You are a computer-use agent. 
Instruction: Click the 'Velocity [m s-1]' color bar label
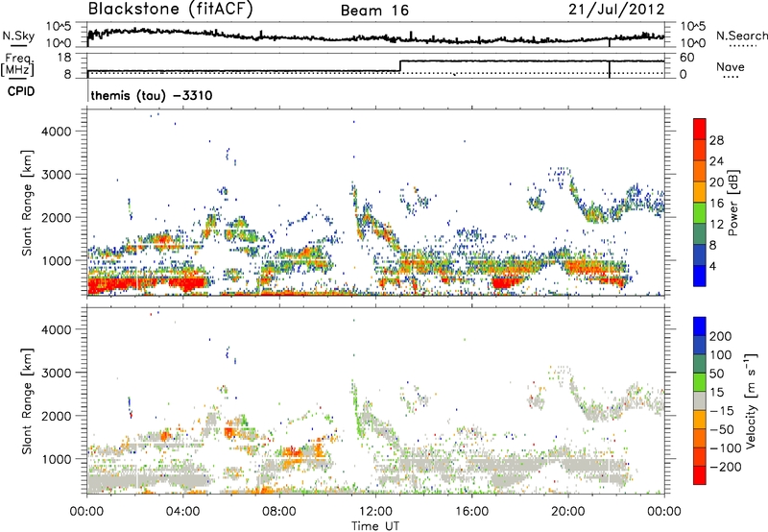pyautogui.click(x=751, y=400)
